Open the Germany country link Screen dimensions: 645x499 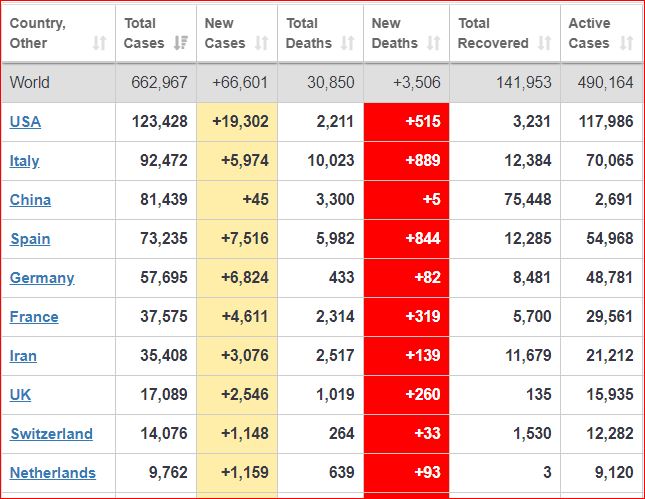tap(42, 278)
